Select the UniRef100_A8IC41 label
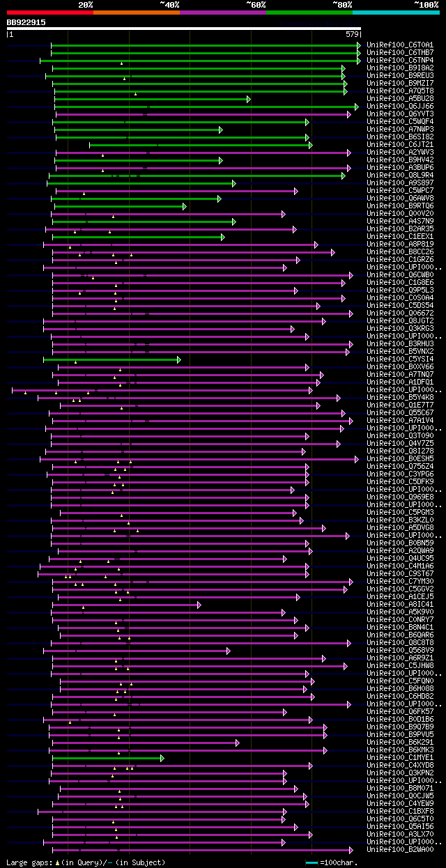The height and width of the screenshot is (868, 446). tap(400, 604)
